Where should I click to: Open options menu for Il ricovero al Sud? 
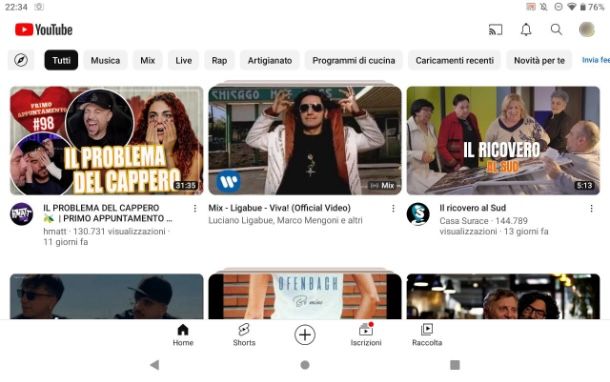coord(591,209)
